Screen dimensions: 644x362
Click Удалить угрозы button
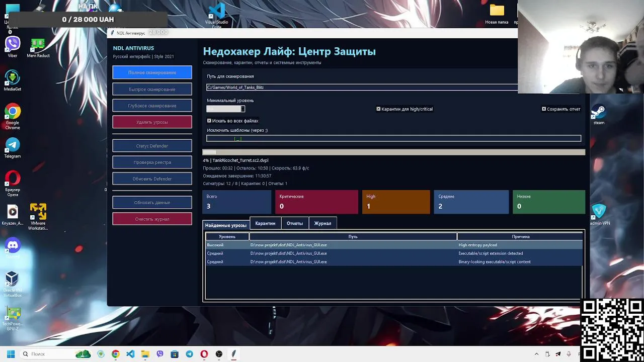click(x=152, y=122)
